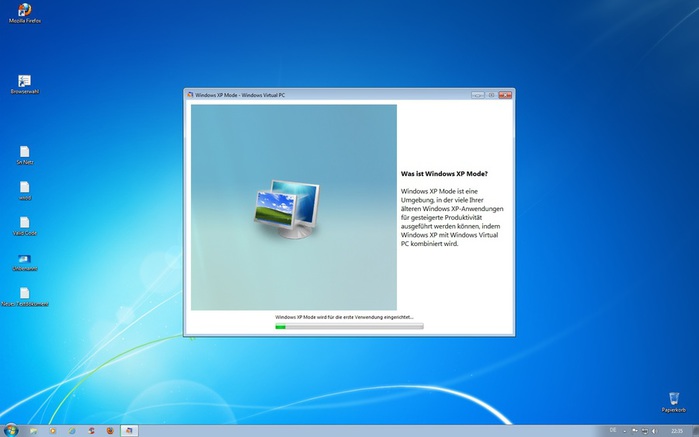This screenshot has width=699, height=437.
Task: Click the DE language indicator in the tray
Action: tap(613, 430)
